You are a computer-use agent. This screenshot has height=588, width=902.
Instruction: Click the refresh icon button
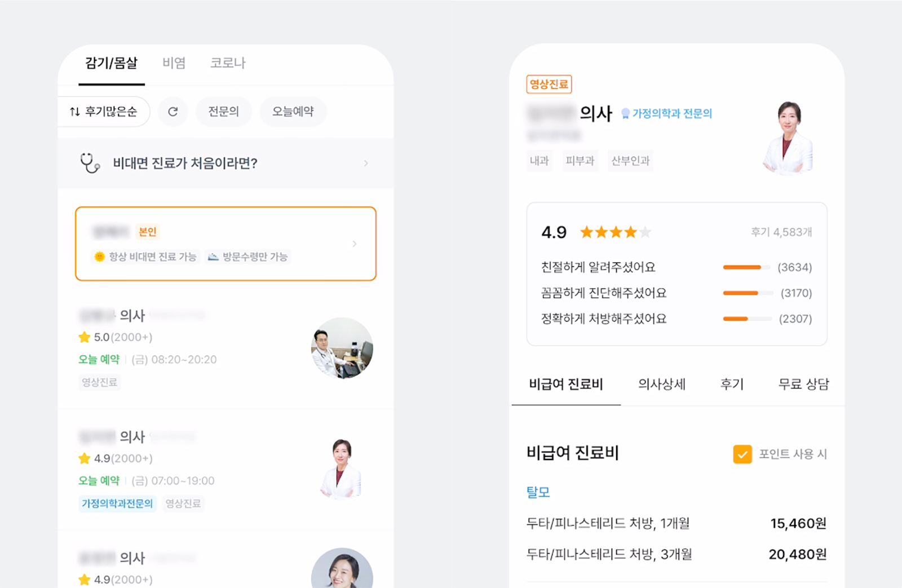(173, 112)
